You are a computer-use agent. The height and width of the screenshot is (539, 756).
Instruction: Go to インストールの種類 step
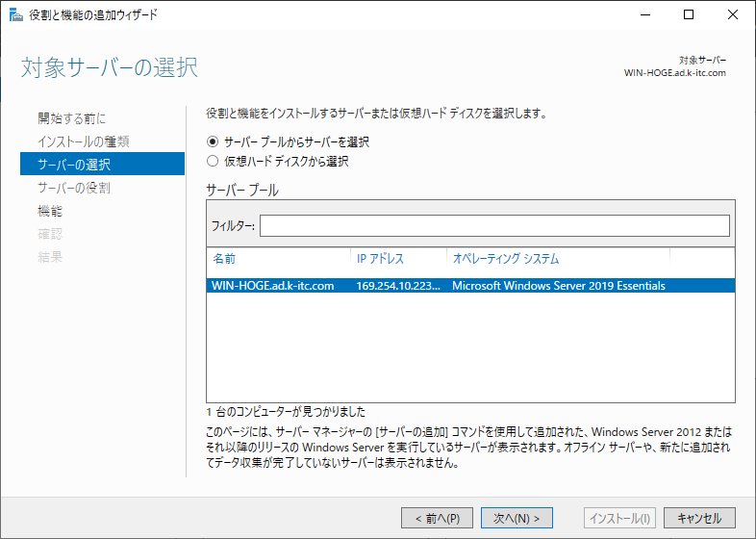tap(84, 141)
